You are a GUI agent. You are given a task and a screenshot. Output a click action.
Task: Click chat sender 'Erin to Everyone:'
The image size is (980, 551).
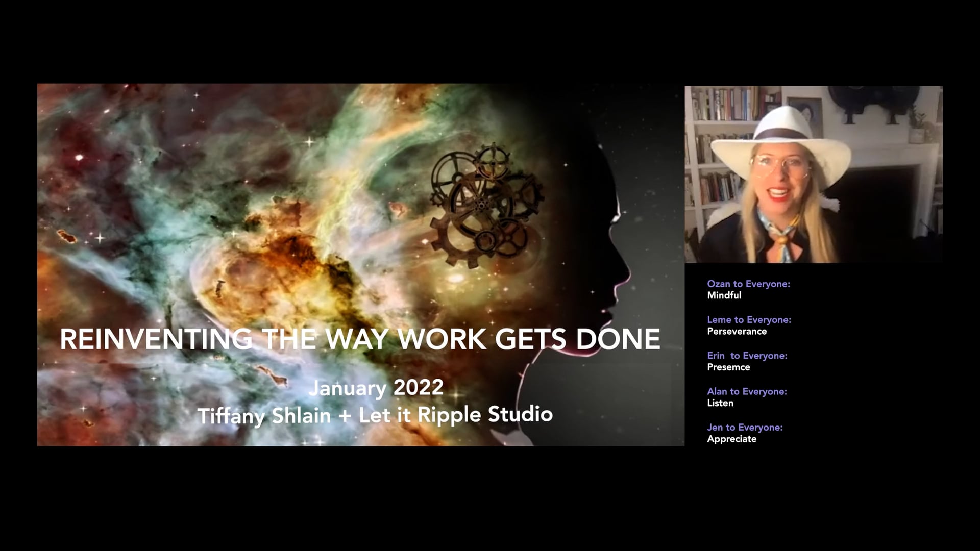[x=747, y=356]
